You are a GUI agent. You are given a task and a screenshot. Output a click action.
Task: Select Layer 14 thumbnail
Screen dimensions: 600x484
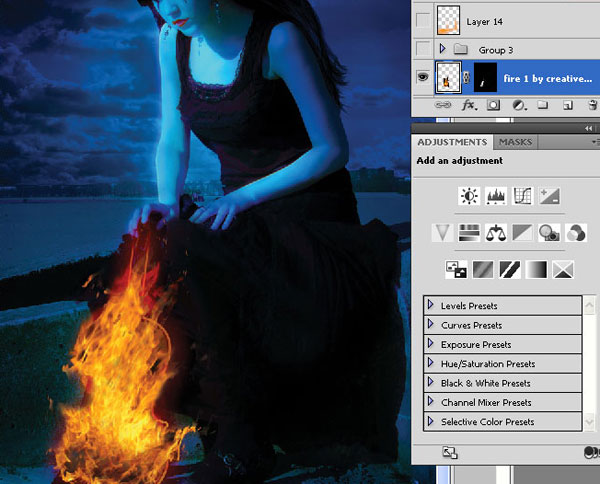pos(448,20)
